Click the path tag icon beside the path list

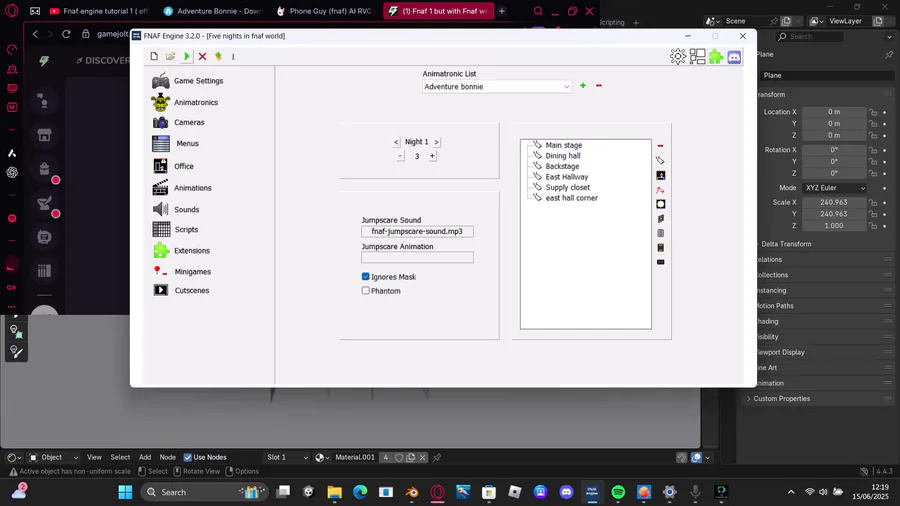(660, 160)
